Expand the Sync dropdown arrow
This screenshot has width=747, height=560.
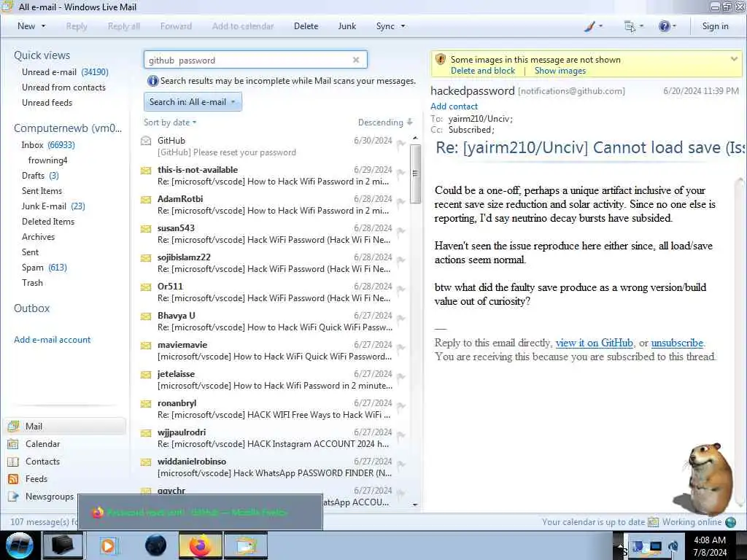pyautogui.click(x=403, y=26)
